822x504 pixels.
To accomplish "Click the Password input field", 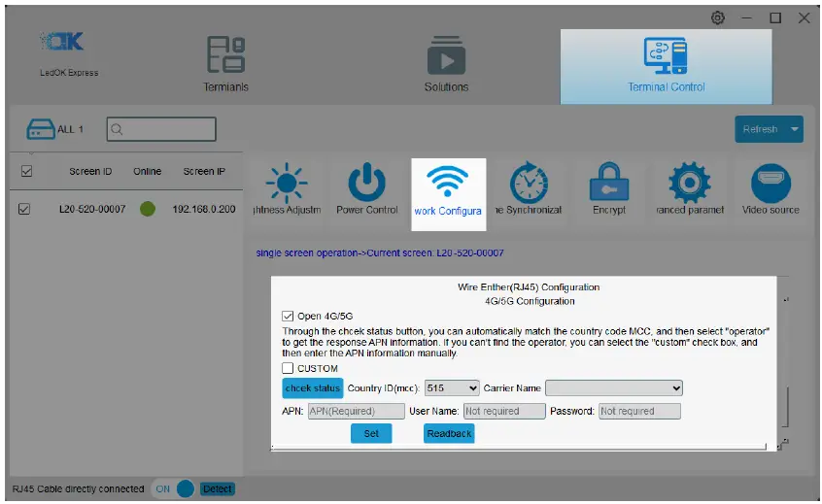I will point(639,412).
